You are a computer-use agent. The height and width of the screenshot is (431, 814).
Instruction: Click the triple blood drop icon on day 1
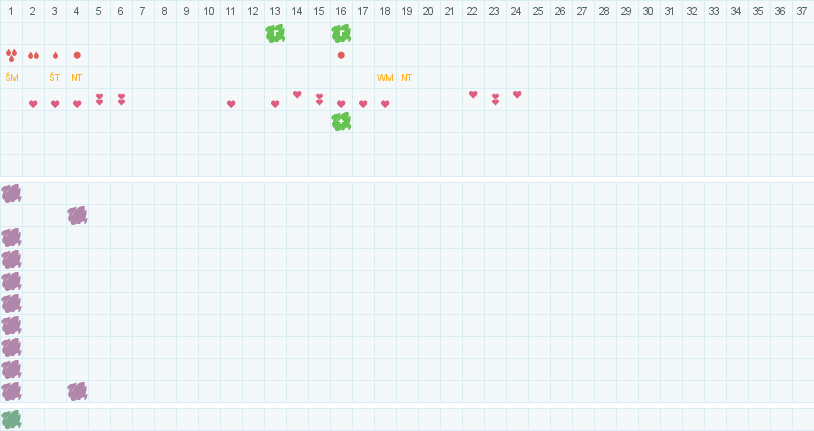11,55
